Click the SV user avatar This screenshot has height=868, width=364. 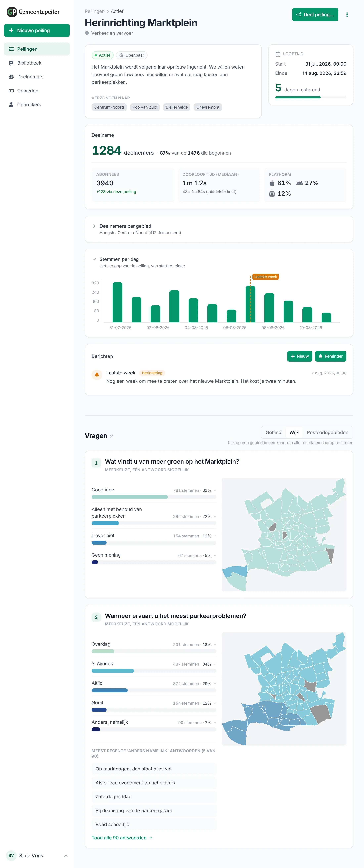[11, 856]
